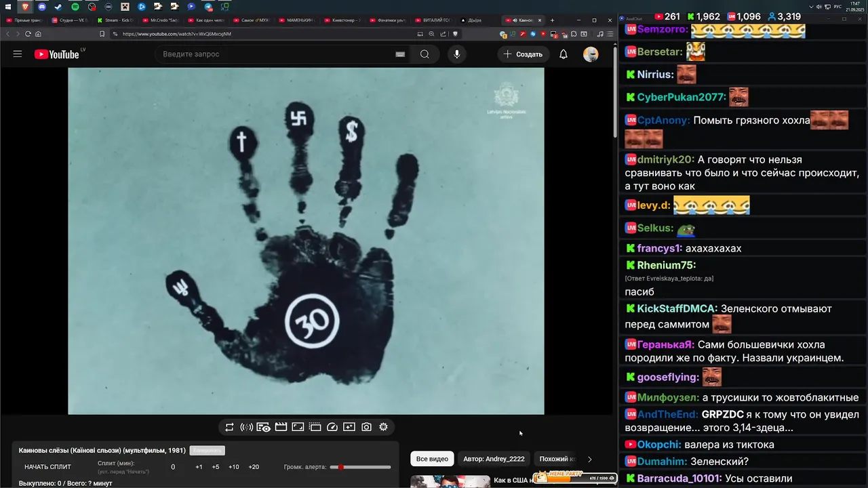Screen dimensions: 868x488
Task: Add +1 minute to the split
Action: click(x=199, y=467)
